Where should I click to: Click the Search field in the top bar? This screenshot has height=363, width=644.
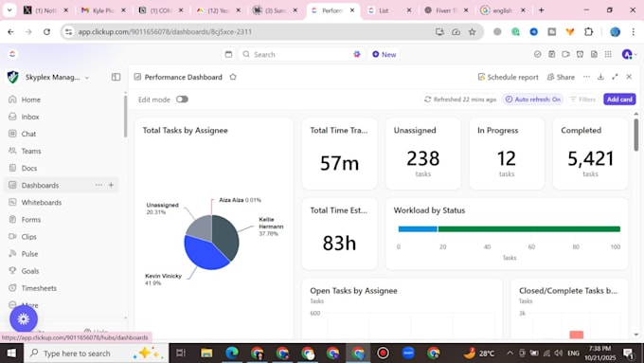point(301,54)
